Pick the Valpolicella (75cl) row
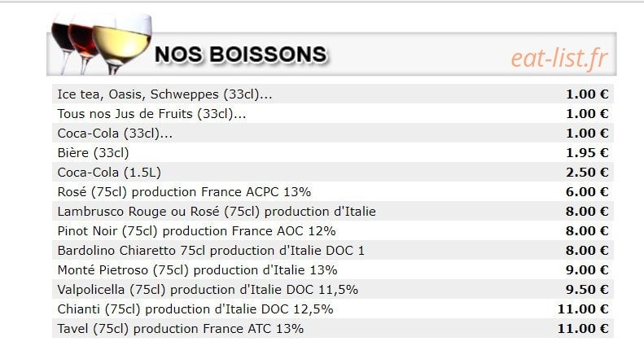644x359 pixels. click(333, 289)
